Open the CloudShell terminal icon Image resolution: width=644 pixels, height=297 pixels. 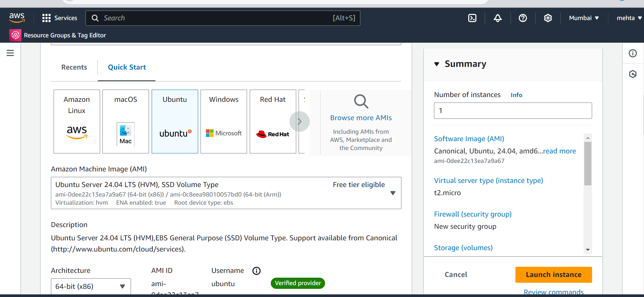tap(472, 18)
